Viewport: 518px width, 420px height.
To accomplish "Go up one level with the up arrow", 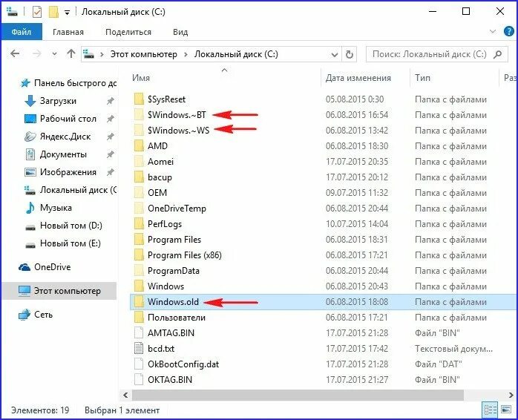I will (71, 53).
